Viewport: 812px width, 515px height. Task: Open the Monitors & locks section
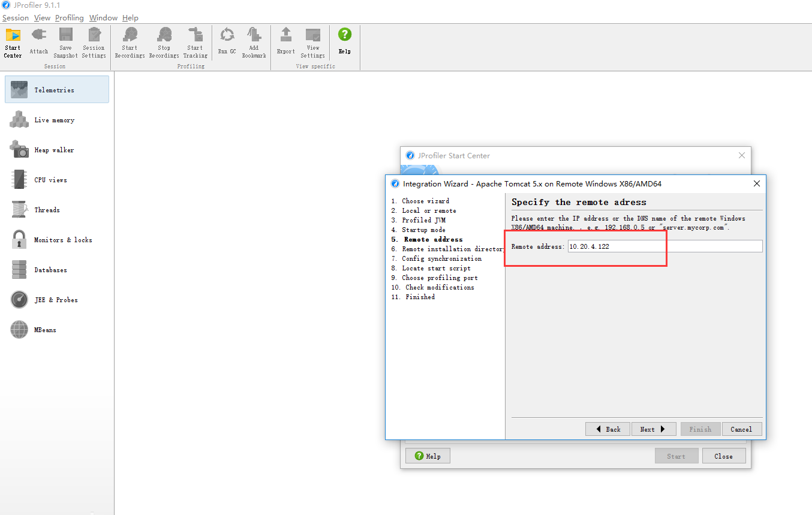coord(57,240)
